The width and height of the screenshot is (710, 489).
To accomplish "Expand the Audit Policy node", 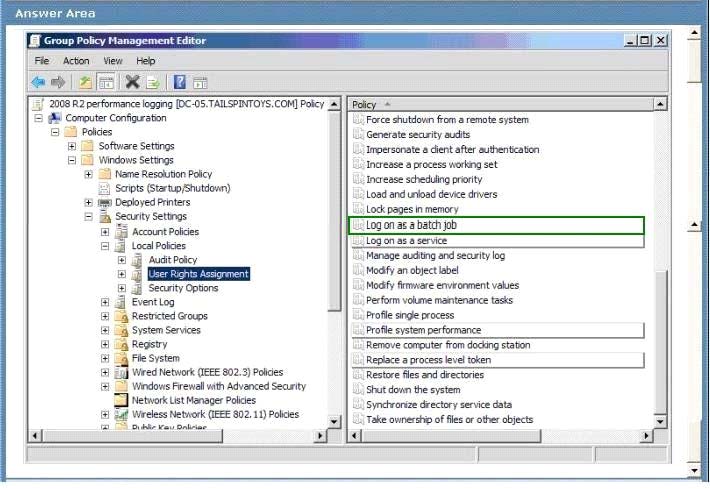I will click(x=122, y=260).
